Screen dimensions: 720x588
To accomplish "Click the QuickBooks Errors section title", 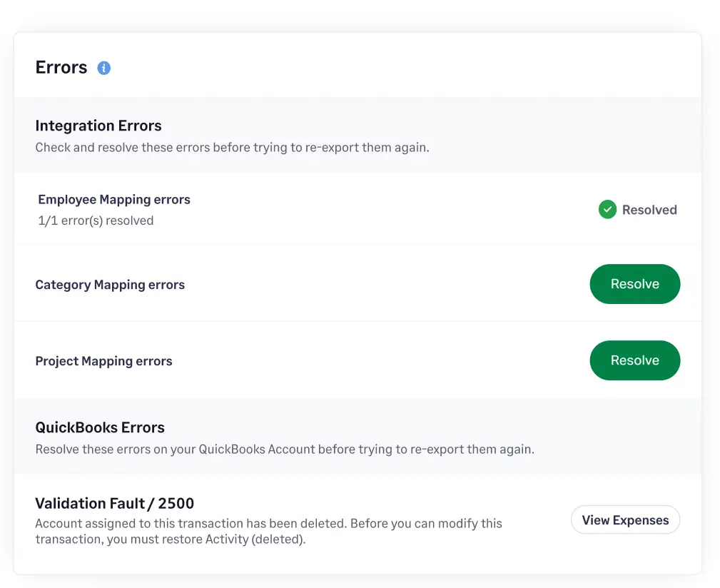I will (x=100, y=427).
